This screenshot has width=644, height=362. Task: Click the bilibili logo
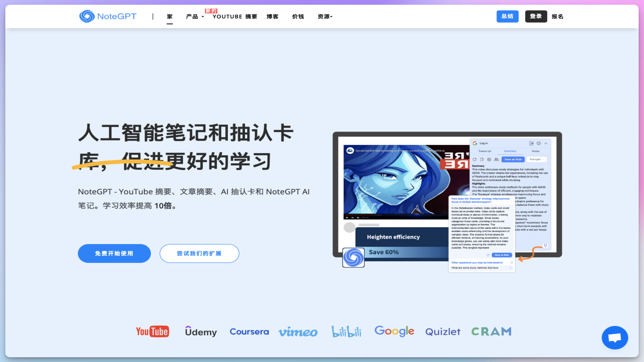tap(346, 331)
